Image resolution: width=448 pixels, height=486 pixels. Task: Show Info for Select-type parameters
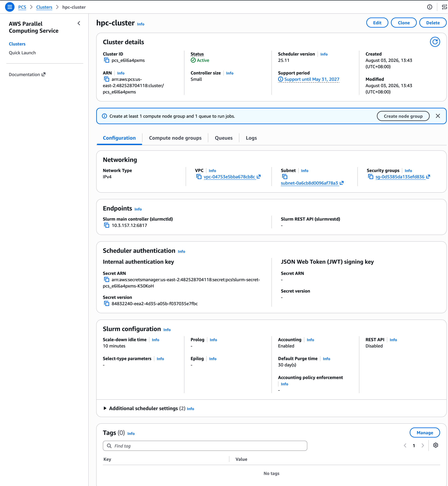tap(160, 359)
